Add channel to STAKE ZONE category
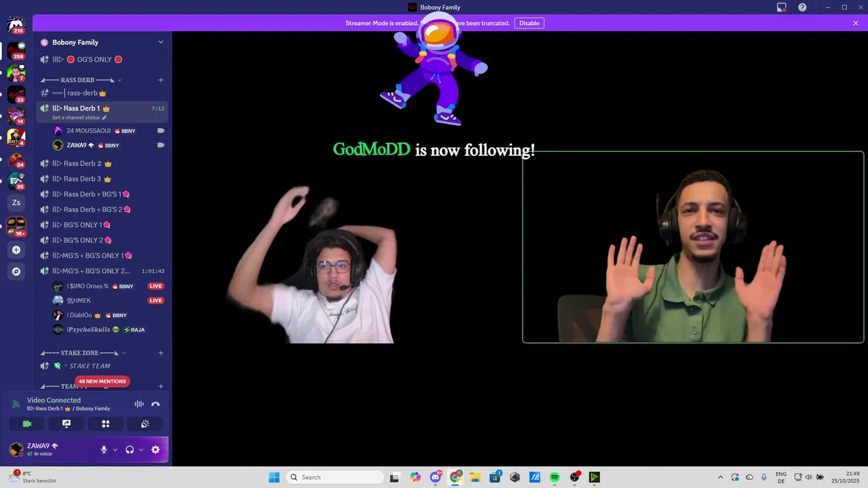Screen dimensions: 868x488 click(x=161, y=353)
